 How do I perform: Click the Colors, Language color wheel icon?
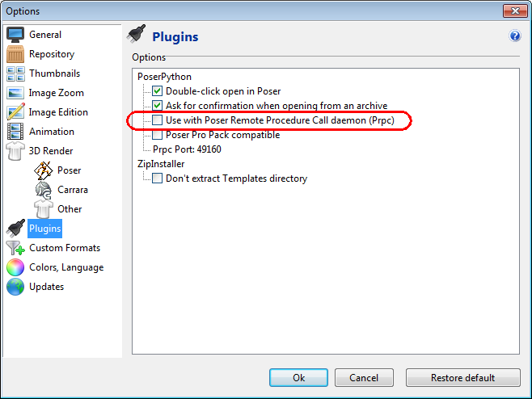(15, 267)
